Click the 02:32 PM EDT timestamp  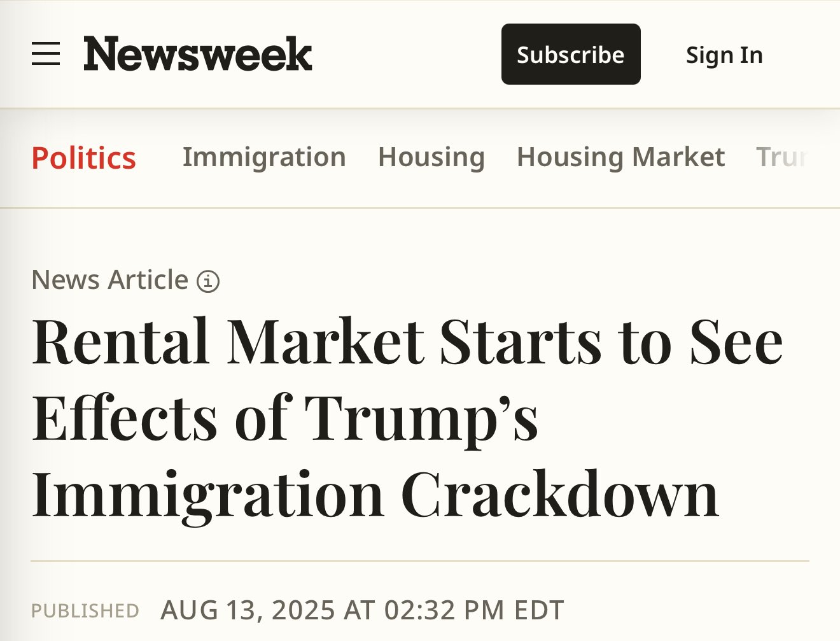tap(474, 610)
